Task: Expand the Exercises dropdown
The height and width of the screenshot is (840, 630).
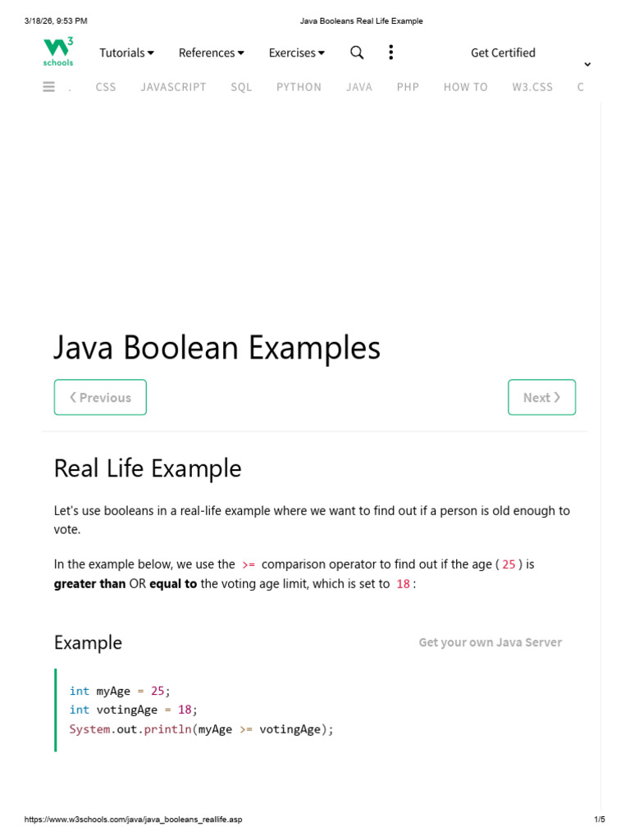Action: (x=297, y=52)
